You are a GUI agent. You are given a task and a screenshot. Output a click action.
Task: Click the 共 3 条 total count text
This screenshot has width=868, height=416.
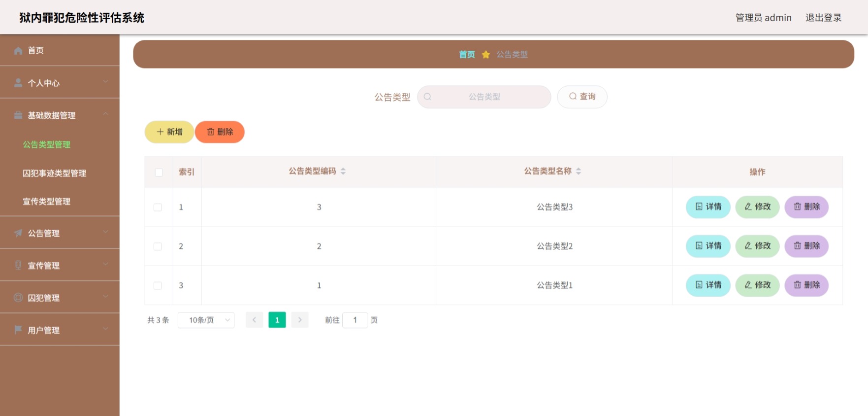(158, 320)
